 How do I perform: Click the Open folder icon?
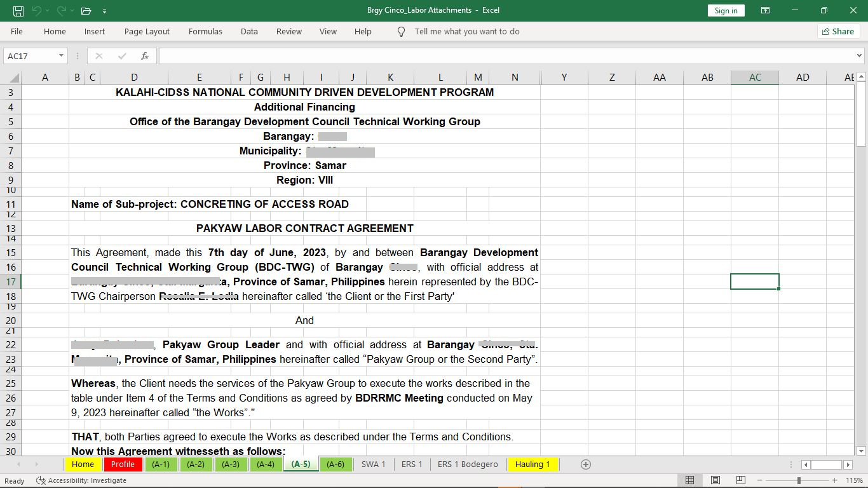tap(86, 11)
